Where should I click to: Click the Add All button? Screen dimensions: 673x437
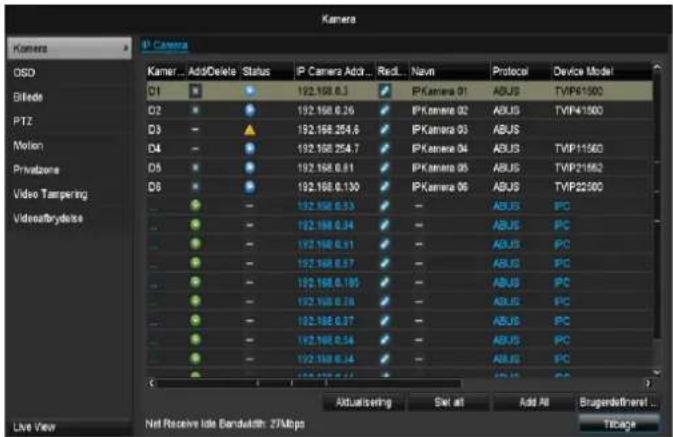534,403
